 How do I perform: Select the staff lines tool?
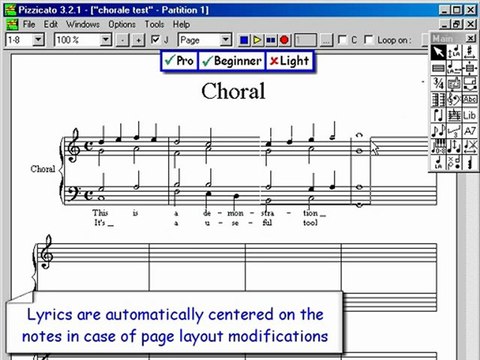(x=438, y=68)
